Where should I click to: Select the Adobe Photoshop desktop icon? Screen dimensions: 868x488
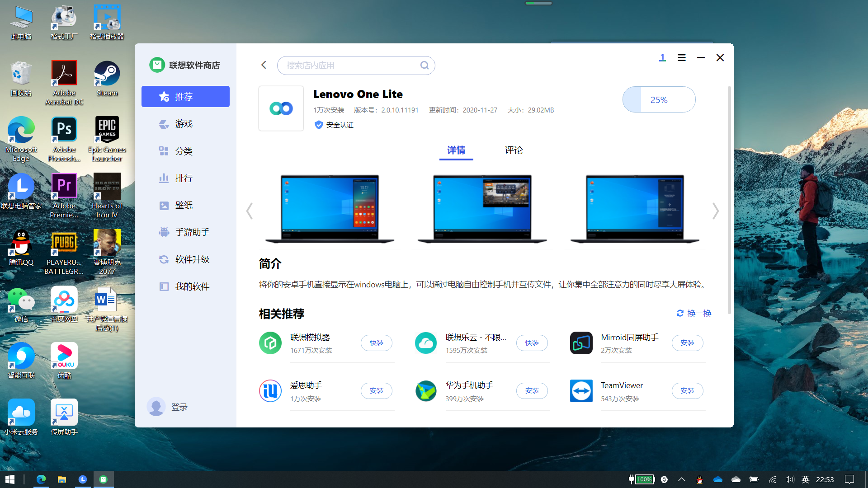(64, 140)
